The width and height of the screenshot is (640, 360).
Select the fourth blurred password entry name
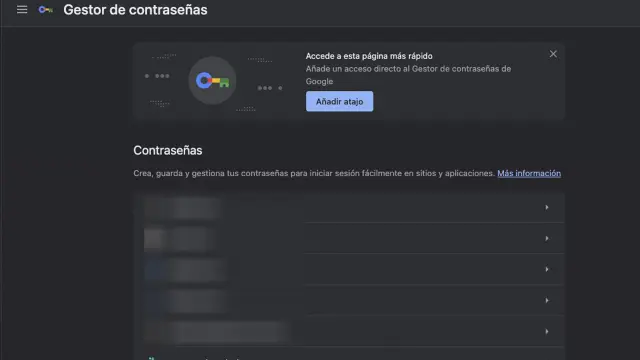(197, 301)
